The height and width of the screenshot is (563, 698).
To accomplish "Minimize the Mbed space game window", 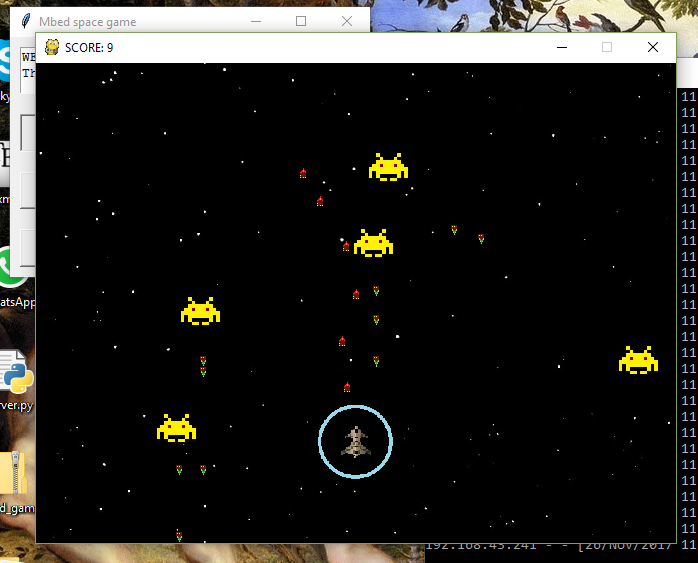I will (x=256, y=21).
